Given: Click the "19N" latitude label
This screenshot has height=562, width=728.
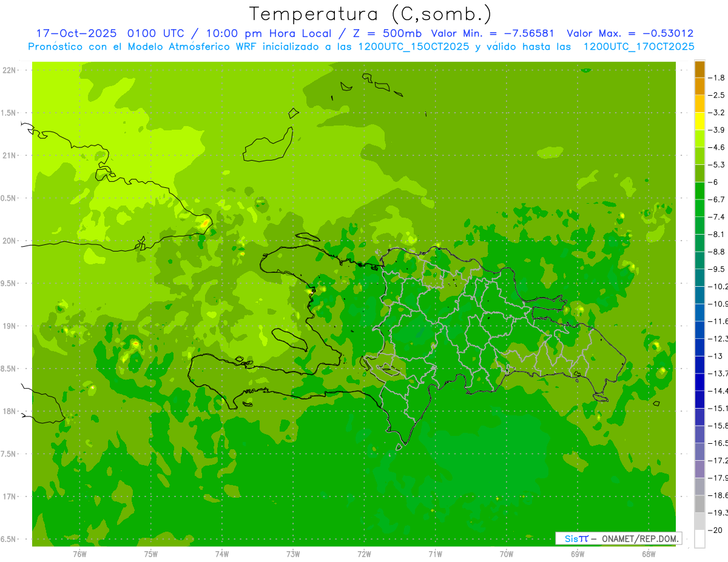Looking at the screenshot, I should click(x=10, y=326).
